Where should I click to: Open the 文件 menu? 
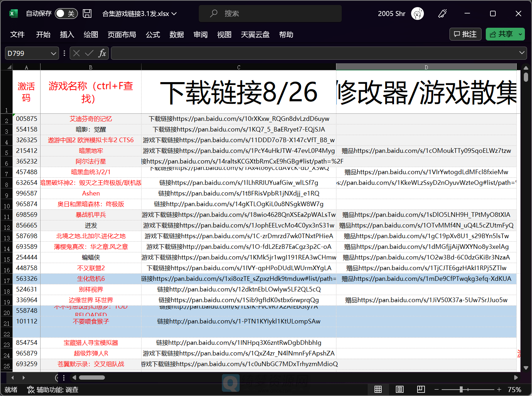[x=17, y=34]
